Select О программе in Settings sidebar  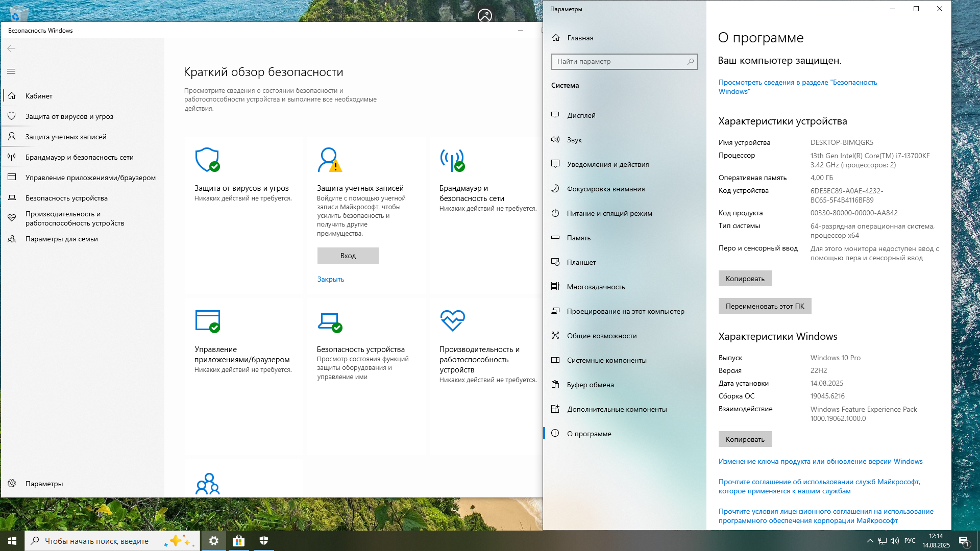[x=625, y=434]
